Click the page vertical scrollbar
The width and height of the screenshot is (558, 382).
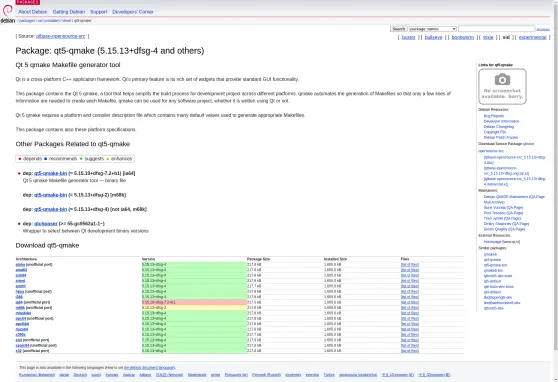(x=555, y=178)
